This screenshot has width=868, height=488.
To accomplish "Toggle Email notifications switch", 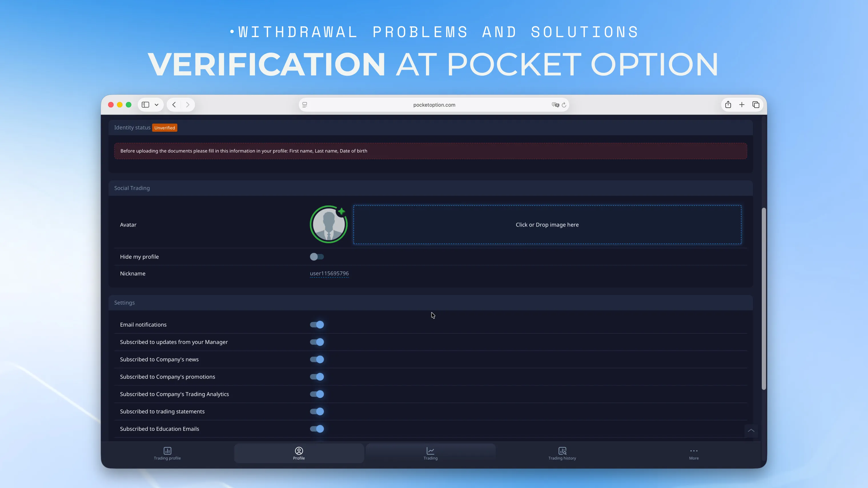I will coord(317,325).
